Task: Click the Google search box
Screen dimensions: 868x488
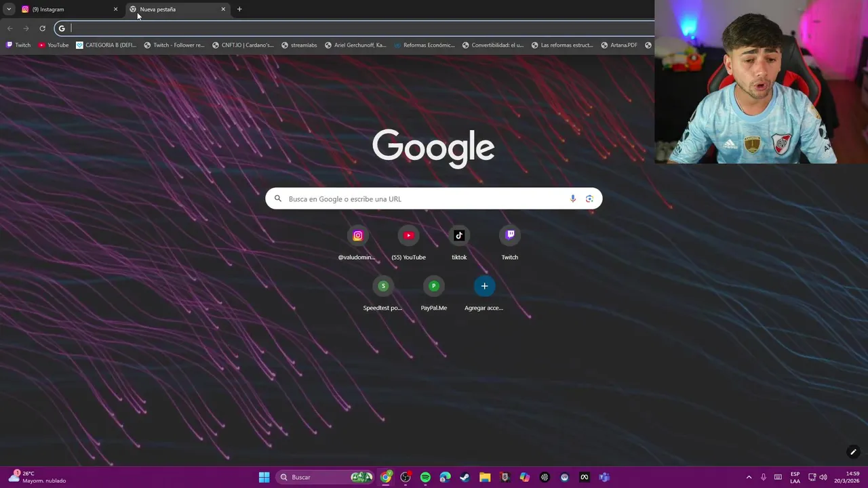Action: pos(433,199)
